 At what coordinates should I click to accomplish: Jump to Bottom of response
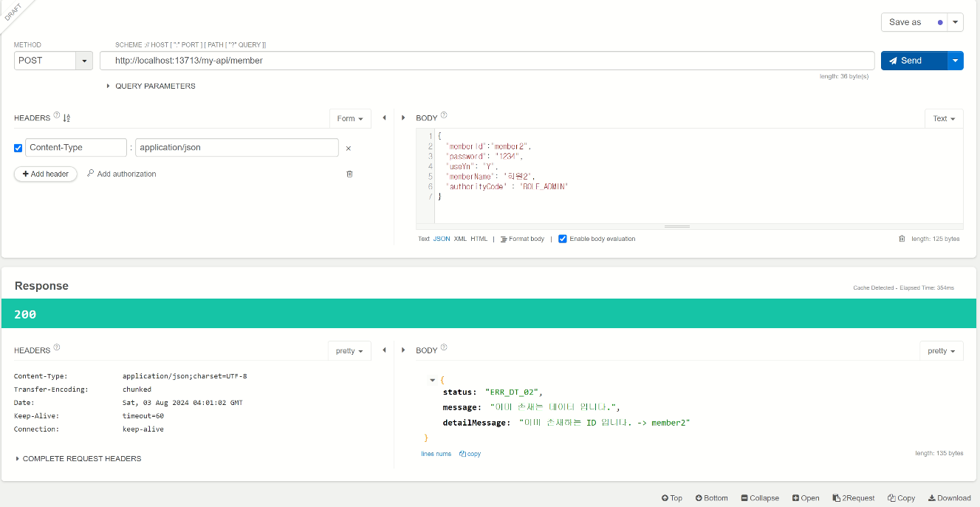pyautogui.click(x=712, y=498)
